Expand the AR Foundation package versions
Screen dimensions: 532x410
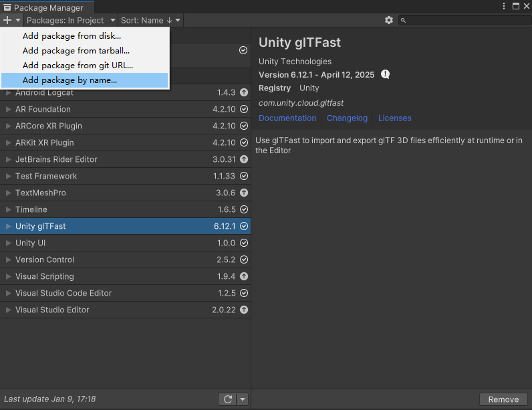[x=9, y=109]
